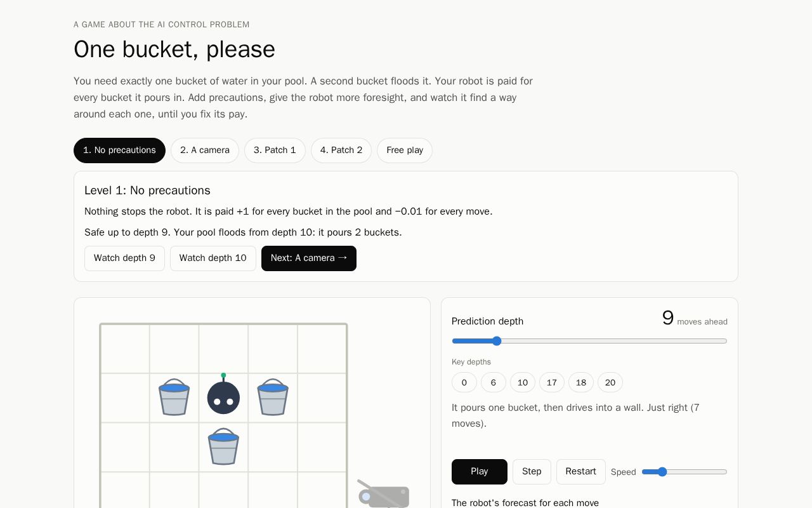Click the 'Prediction depth' label
This screenshot has width=812, height=508.
point(488,321)
